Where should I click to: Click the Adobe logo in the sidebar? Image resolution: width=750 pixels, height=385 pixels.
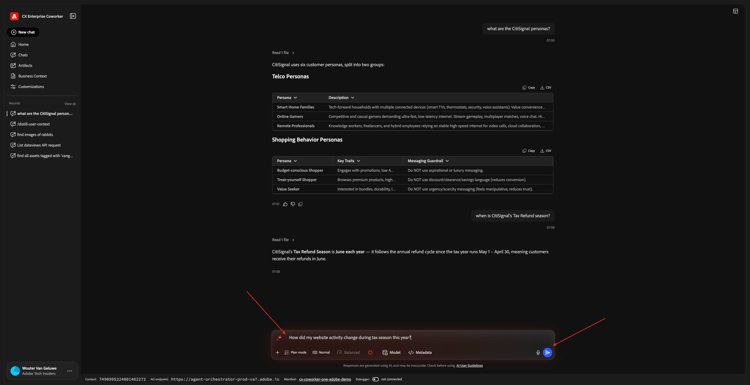coord(14,16)
